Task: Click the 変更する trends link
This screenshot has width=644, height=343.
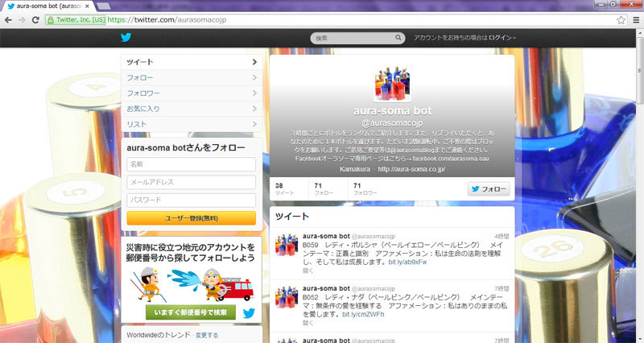Action: click(x=207, y=336)
